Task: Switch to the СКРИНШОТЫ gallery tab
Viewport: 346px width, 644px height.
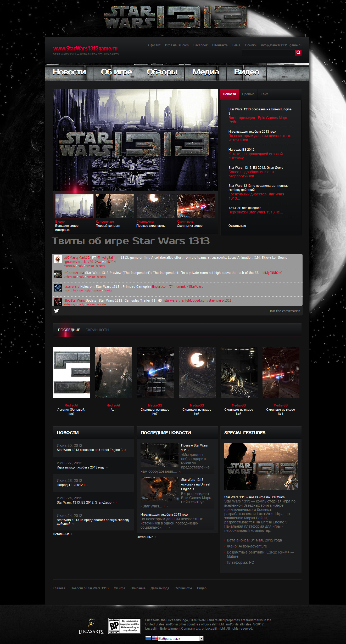Action: pyautogui.click(x=97, y=330)
